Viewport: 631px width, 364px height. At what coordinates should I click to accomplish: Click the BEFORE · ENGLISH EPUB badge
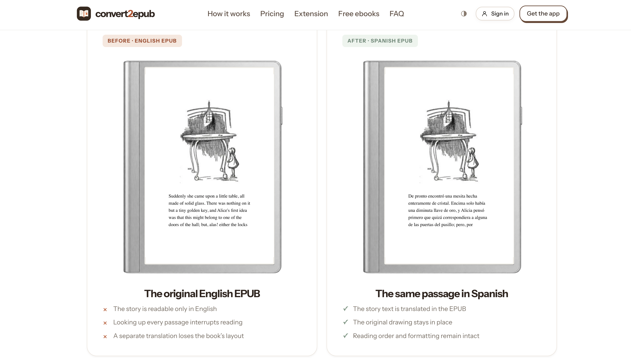[142, 41]
